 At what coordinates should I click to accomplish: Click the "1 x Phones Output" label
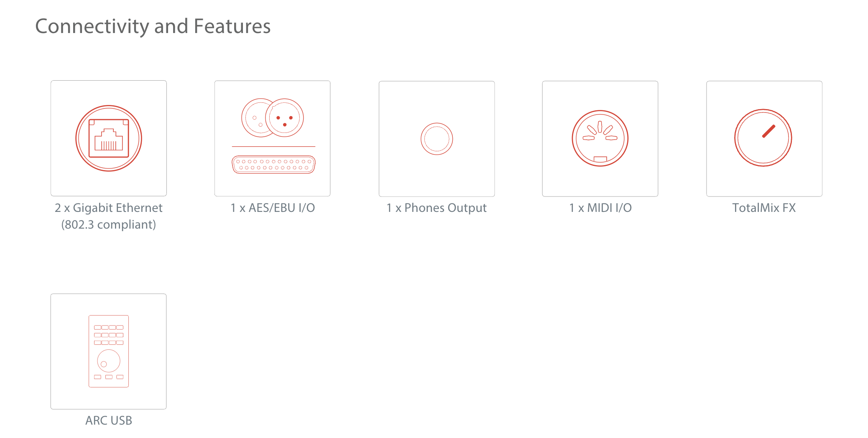(437, 208)
